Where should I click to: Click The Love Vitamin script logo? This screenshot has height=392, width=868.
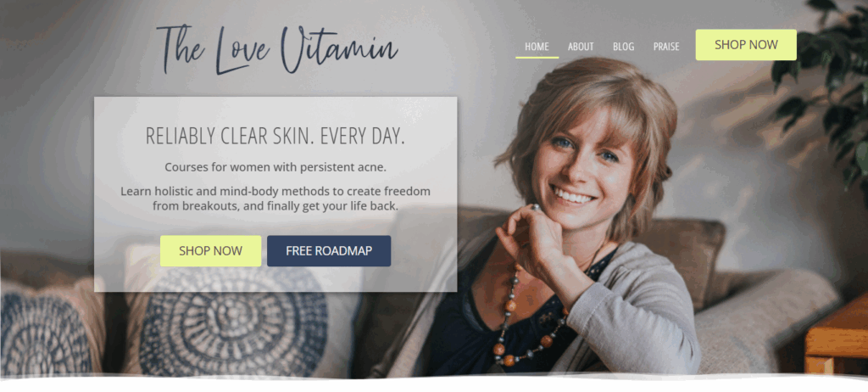(277, 50)
